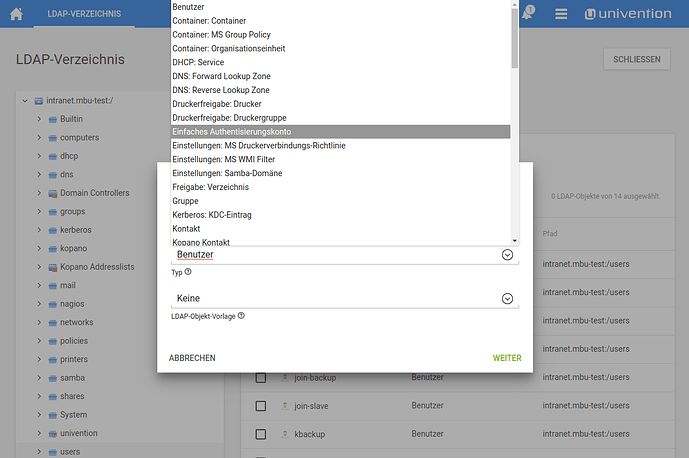Image resolution: width=689 pixels, height=458 pixels.
Task: Click the dhcp container icon
Action: (53, 156)
